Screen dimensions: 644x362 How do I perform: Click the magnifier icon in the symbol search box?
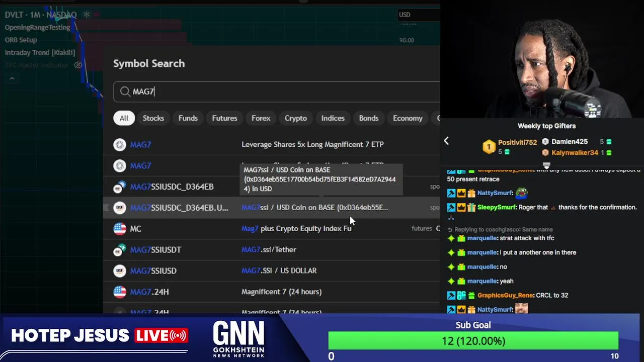pyautogui.click(x=125, y=92)
